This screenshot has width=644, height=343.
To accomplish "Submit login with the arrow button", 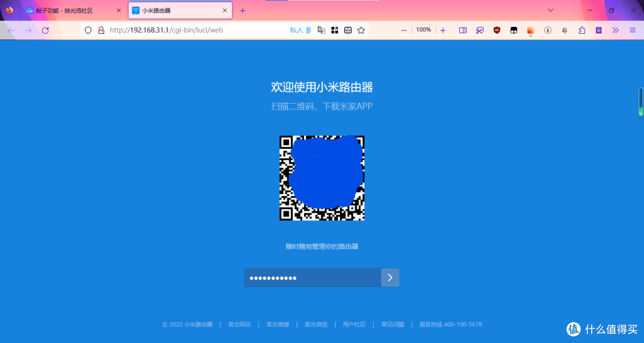I will [390, 277].
